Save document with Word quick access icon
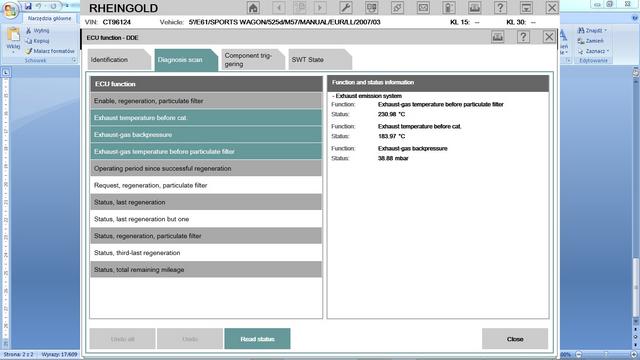The image size is (640, 360). pyautogui.click(x=28, y=6)
